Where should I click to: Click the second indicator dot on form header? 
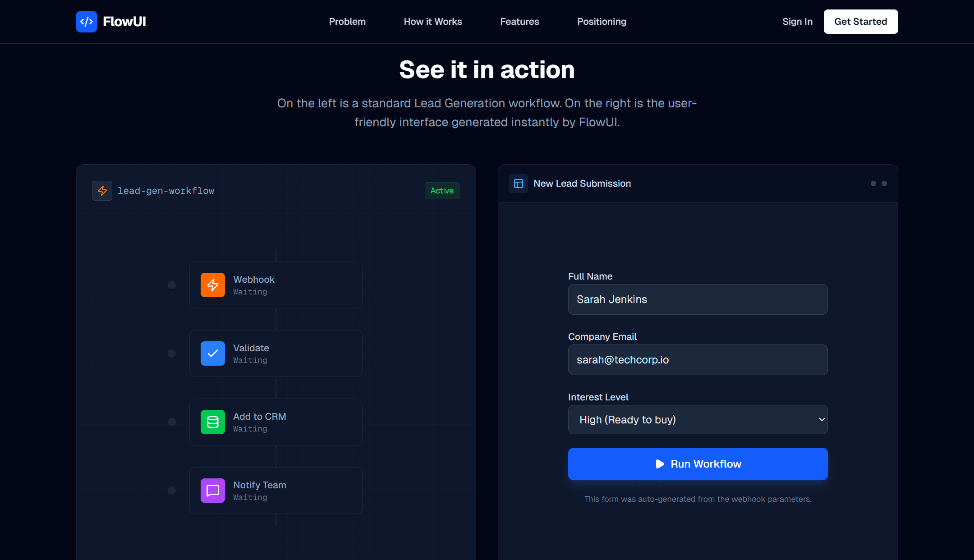884,184
